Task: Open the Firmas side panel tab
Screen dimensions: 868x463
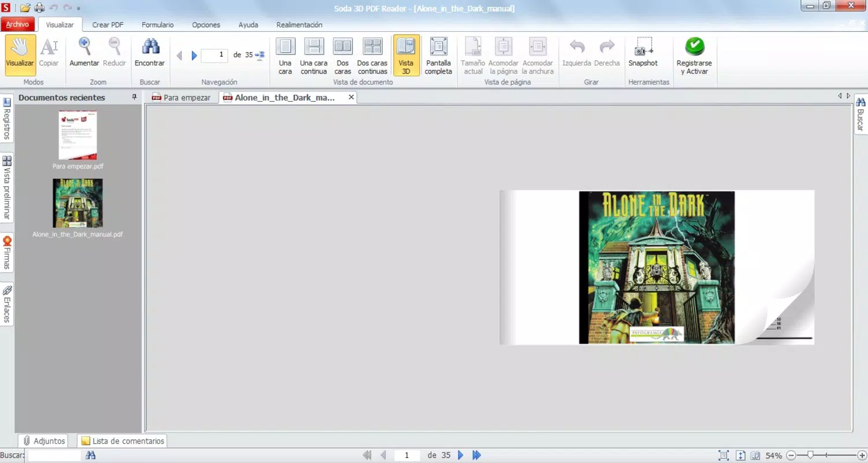Action: tap(7, 253)
